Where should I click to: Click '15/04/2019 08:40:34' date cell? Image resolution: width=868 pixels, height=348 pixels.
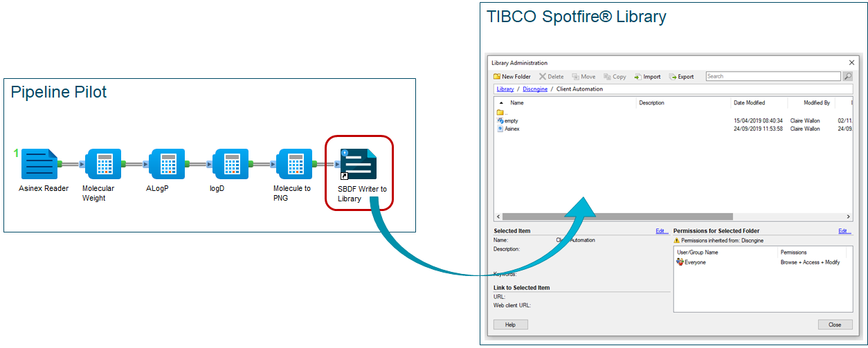point(758,120)
